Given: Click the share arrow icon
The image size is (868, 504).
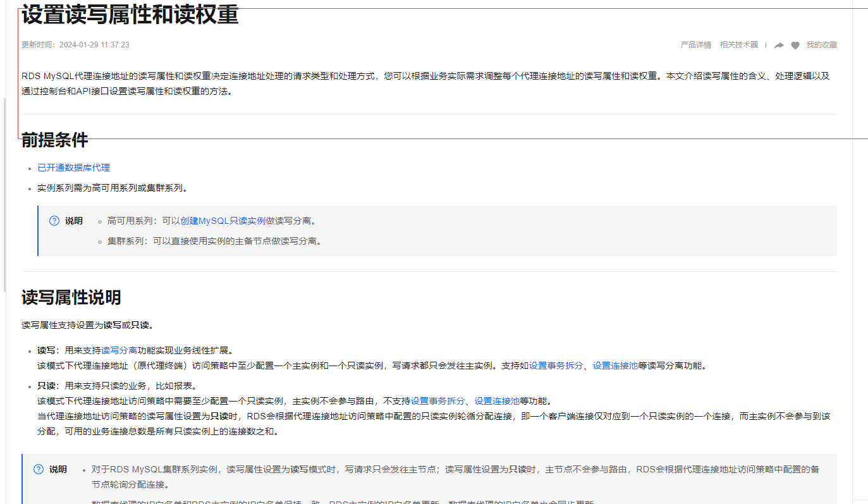Looking at the screenshot, I should [779, 46].
